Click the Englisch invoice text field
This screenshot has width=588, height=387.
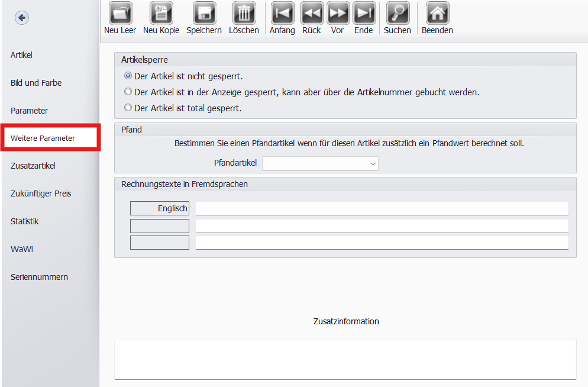[x=382, y=208]
